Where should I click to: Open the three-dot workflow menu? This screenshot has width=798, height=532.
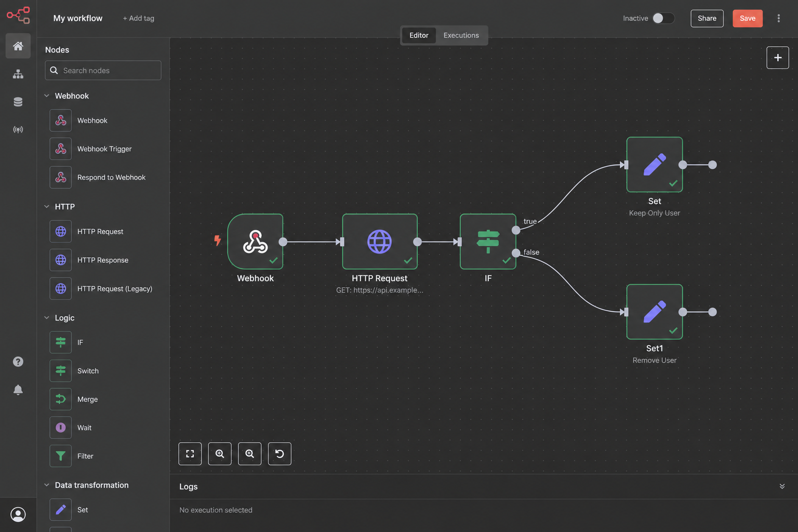pyautogui.click(x=778, y=18)
